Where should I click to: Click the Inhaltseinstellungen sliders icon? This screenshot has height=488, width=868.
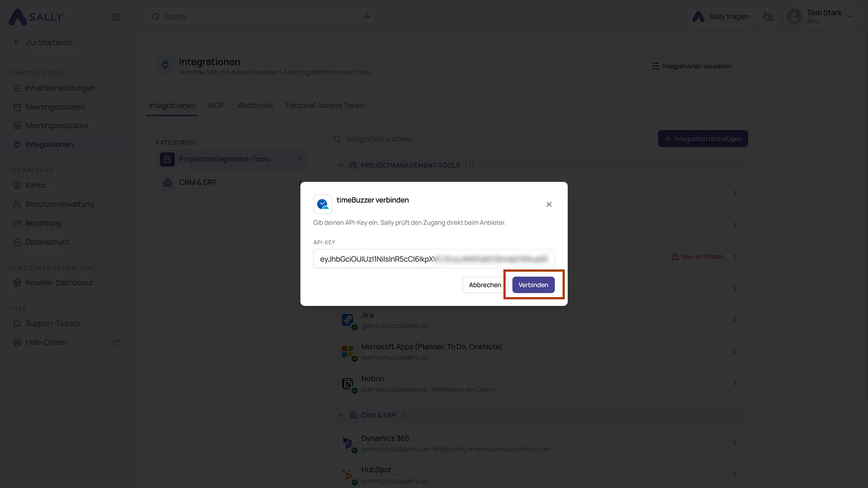coord(17,88)
